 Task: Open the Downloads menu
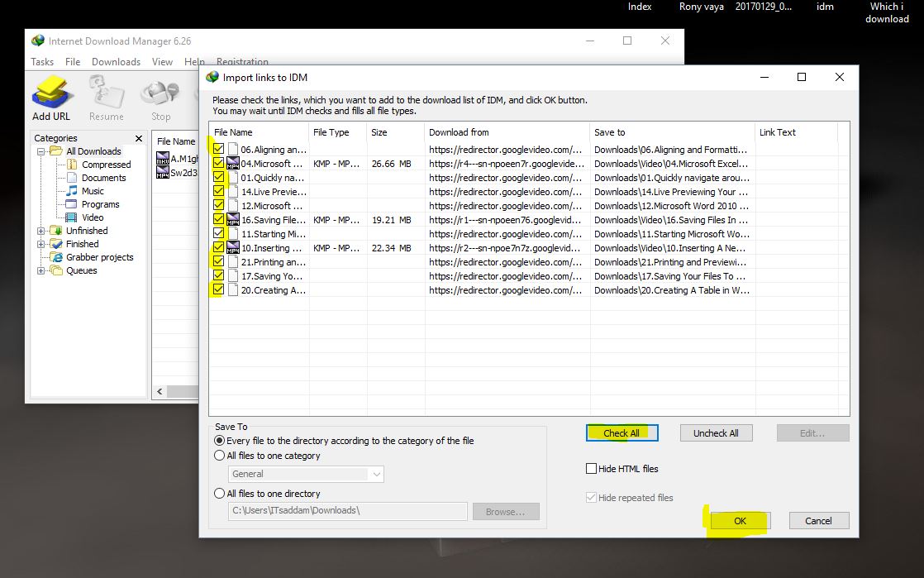pos(116,61)
